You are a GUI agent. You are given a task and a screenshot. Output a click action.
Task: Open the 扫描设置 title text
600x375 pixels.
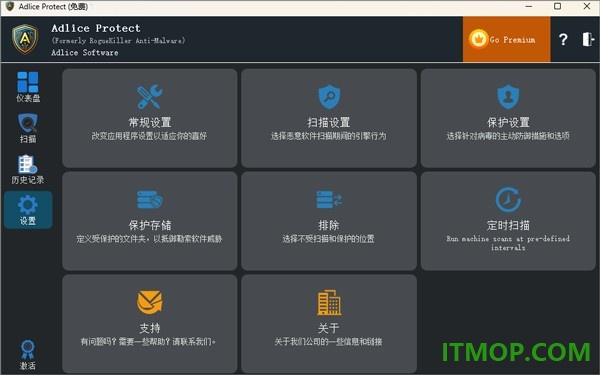point(329,122)
